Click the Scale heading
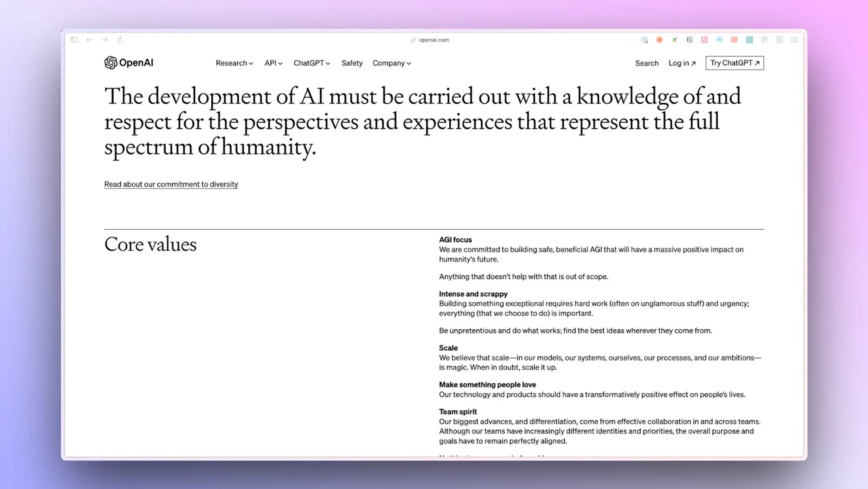The width and height of the screenshot is (868, 489). pos(448,348)
